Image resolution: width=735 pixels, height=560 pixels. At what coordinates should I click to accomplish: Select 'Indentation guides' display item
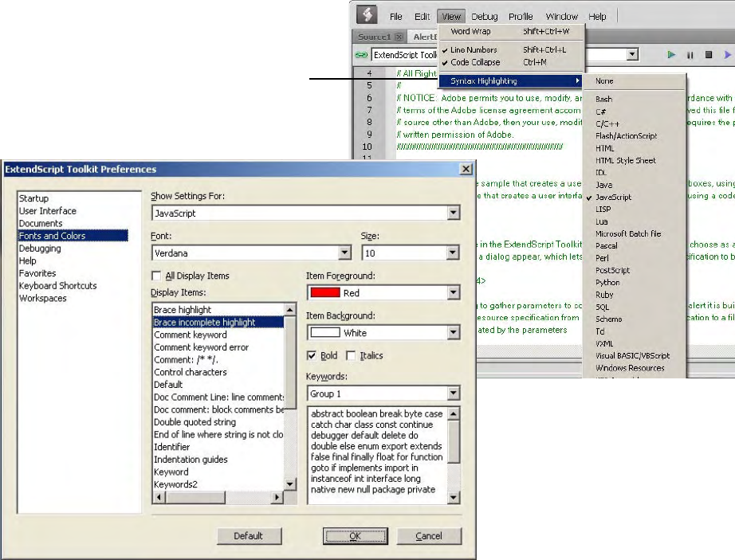[191, 460]
